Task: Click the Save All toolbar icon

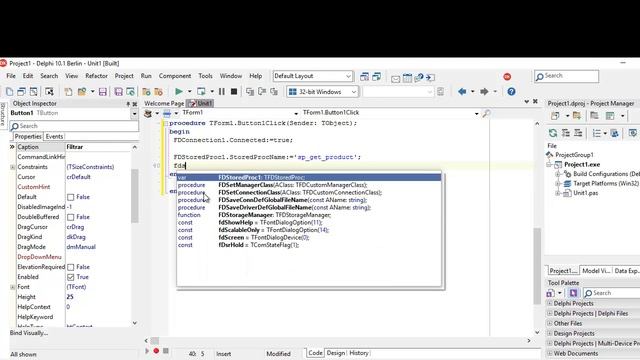Action: point(118,91)
